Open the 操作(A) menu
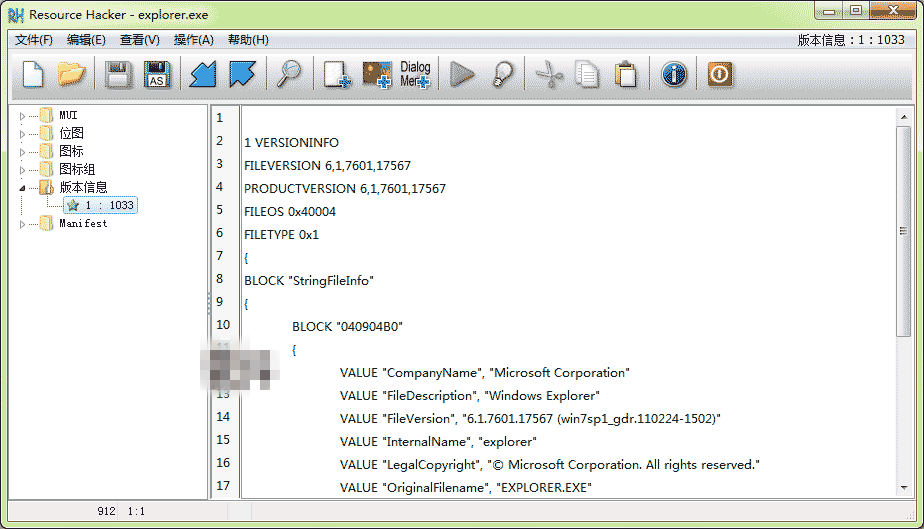Image resolution: width=924 pixels, height=529 pixels. 193,40
